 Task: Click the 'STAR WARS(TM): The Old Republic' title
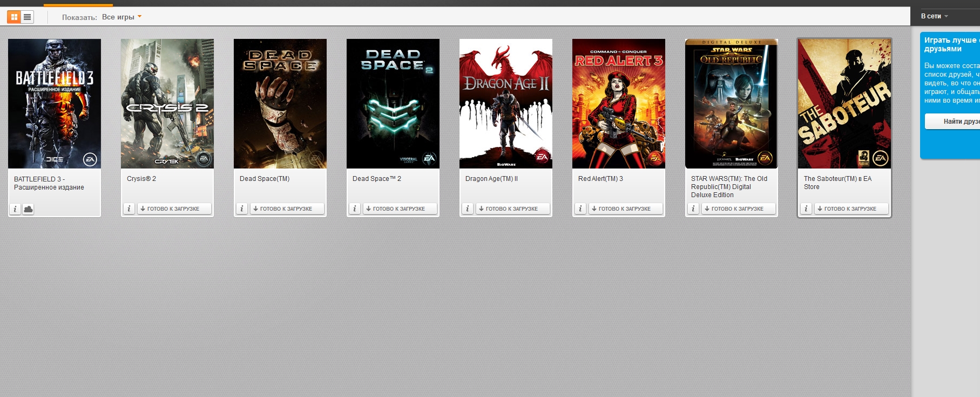(x=729, y=187)
